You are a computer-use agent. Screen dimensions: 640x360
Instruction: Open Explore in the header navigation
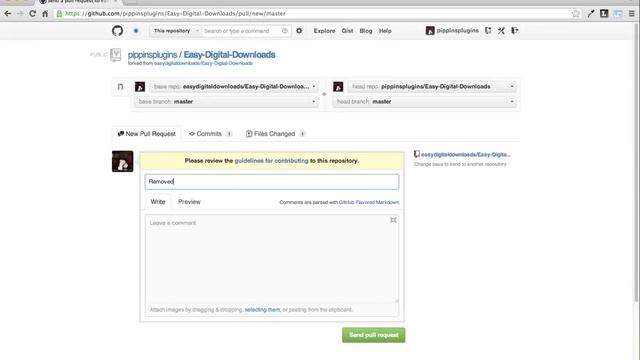tap(324, 31)
